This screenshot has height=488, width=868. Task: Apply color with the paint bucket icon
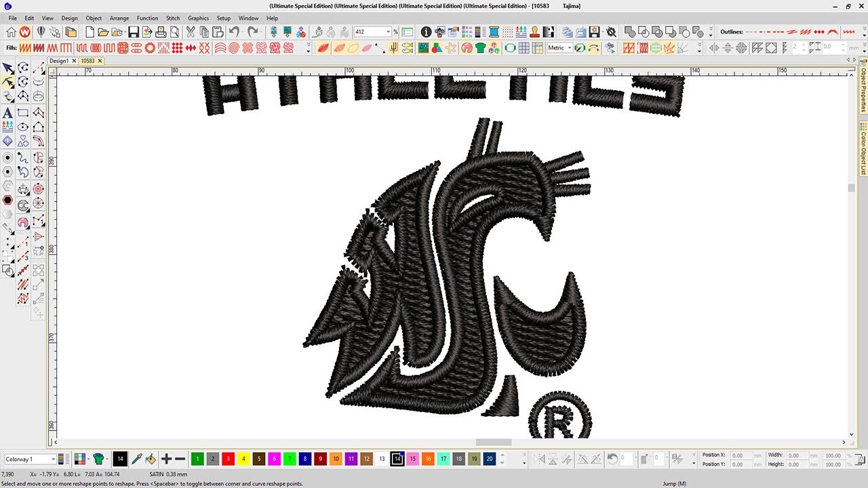point(151,459)
